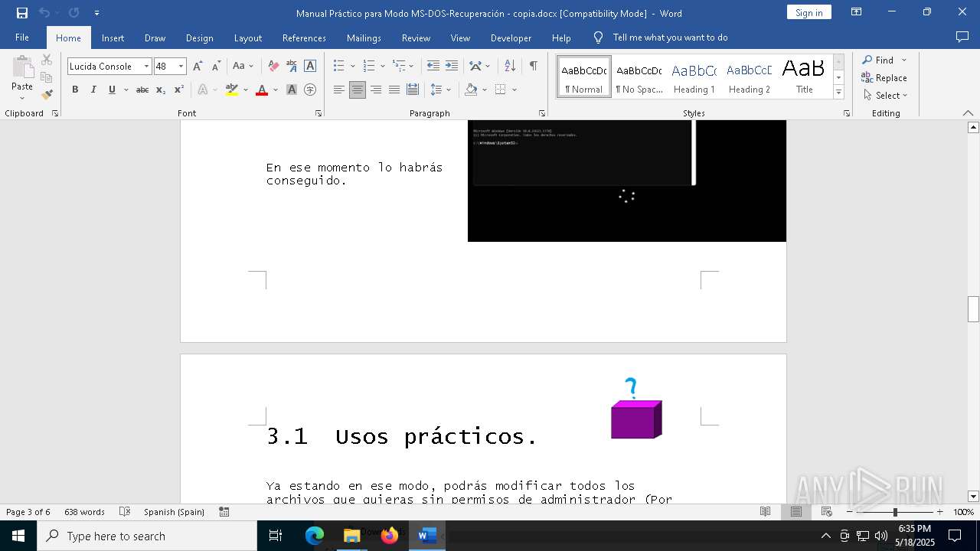The width and height of the screenshot is (980, 551).
Task: Open the Borders dropdown arrow
Action: [x=514, y=90]
